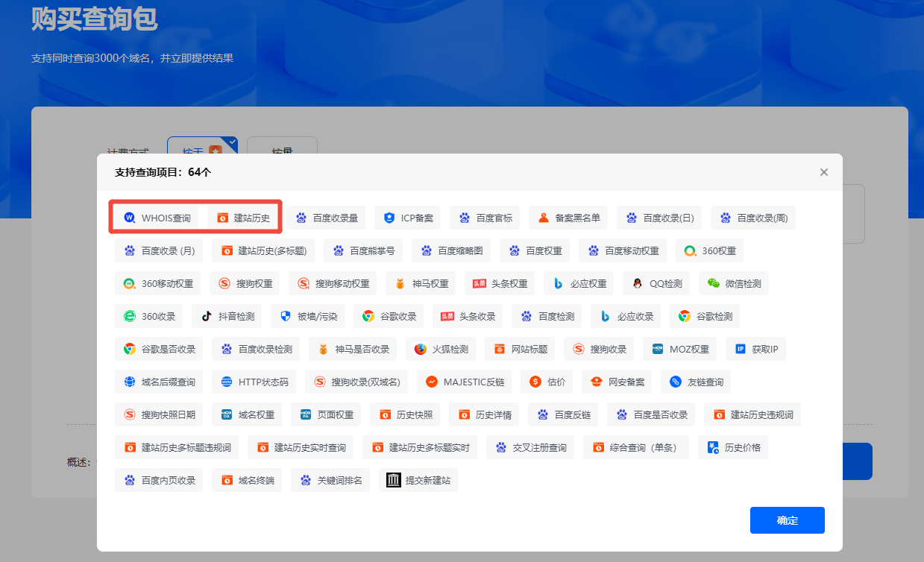Viewport: 924px width, 562px height.
Task: Select the 谷歌收录 Chrome icon
Action: point(368,316)
